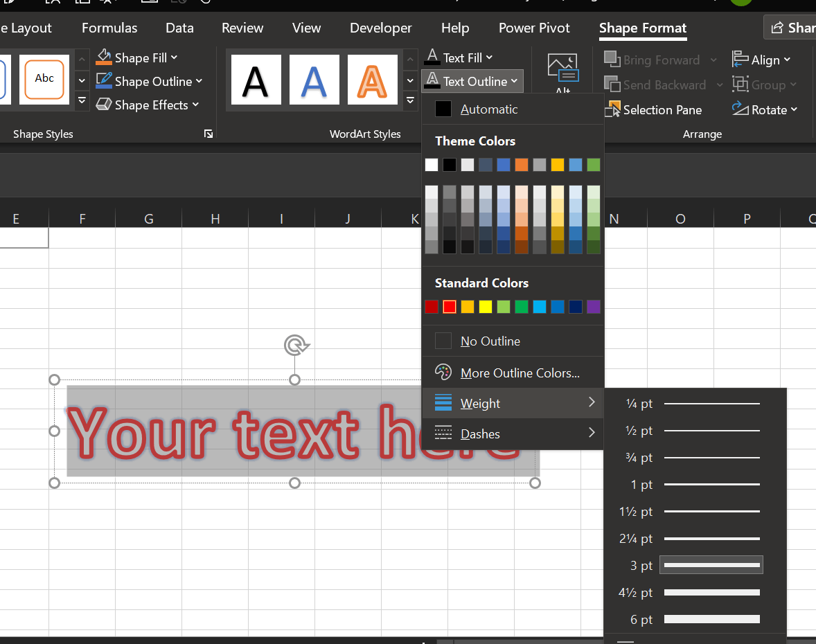Viewport: 816px width, 644px height.
Task: Click the Send Backward icon
Action: [612, 84]
